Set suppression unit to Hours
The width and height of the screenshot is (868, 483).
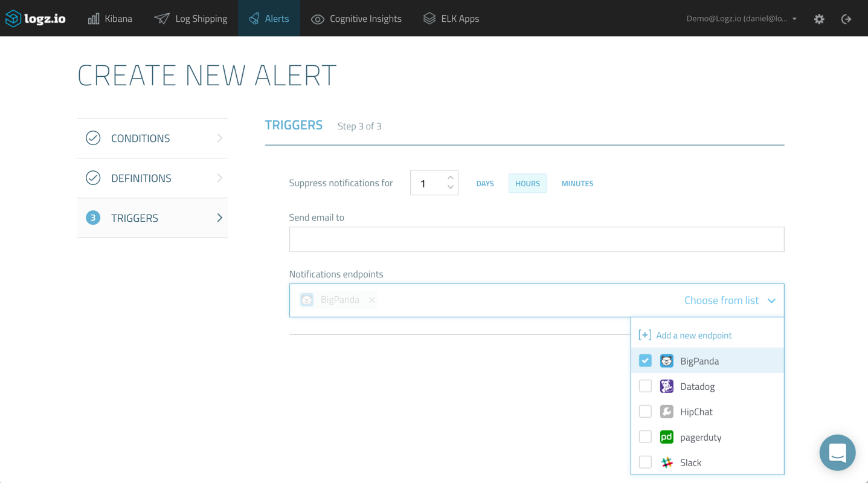[527, 183]
